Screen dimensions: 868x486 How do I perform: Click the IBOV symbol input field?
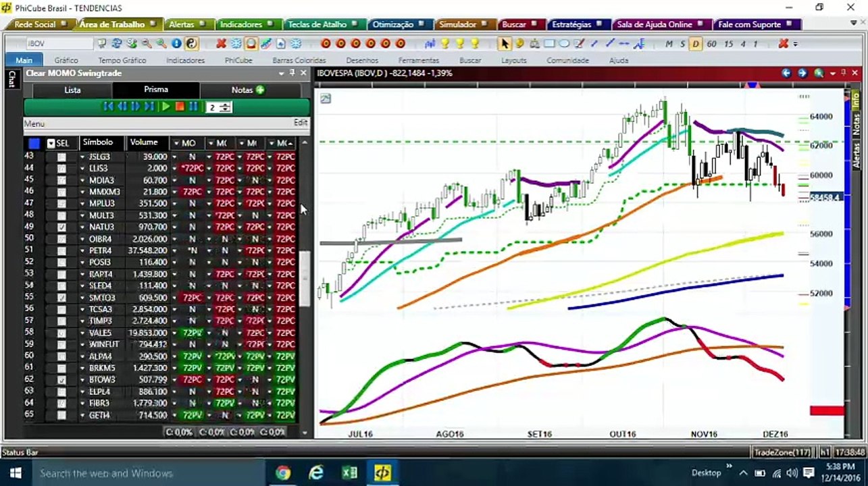(59, 44)
